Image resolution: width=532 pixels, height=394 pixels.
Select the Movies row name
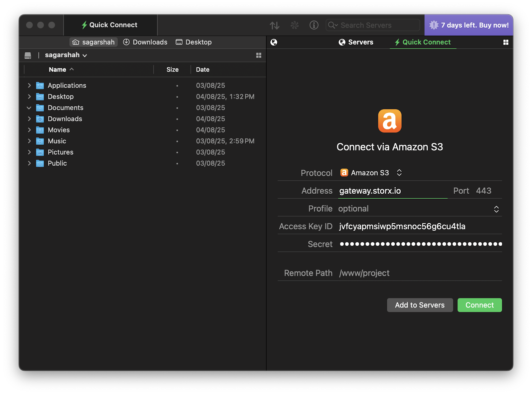(x=59, y=130)
